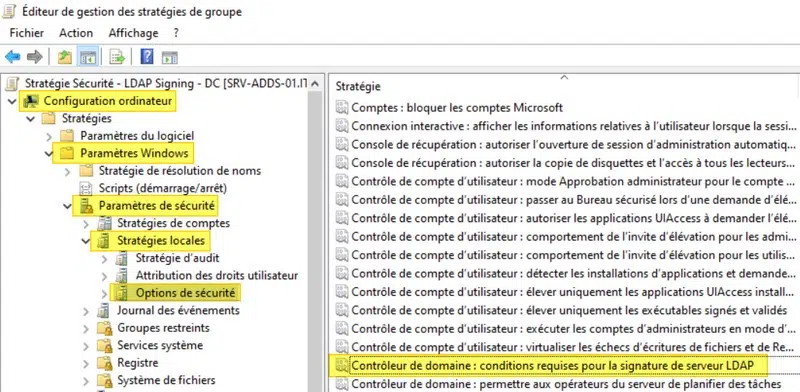This screenshot has width=800, height=392.
Task: Collapse the Paramètres Windows node
Action: (49, 154)
